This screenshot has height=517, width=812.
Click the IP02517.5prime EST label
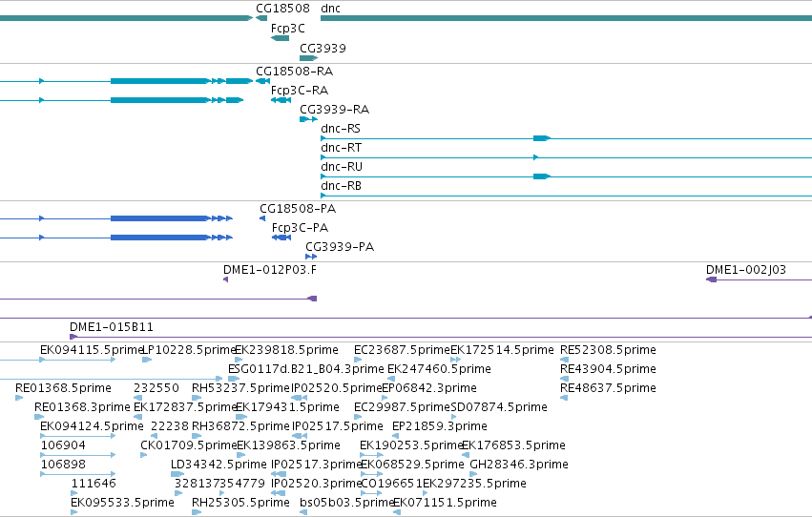(x=338, y=427)
